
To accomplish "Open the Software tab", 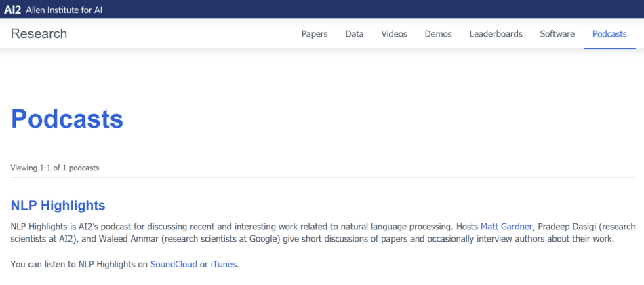I will [557, 34].
